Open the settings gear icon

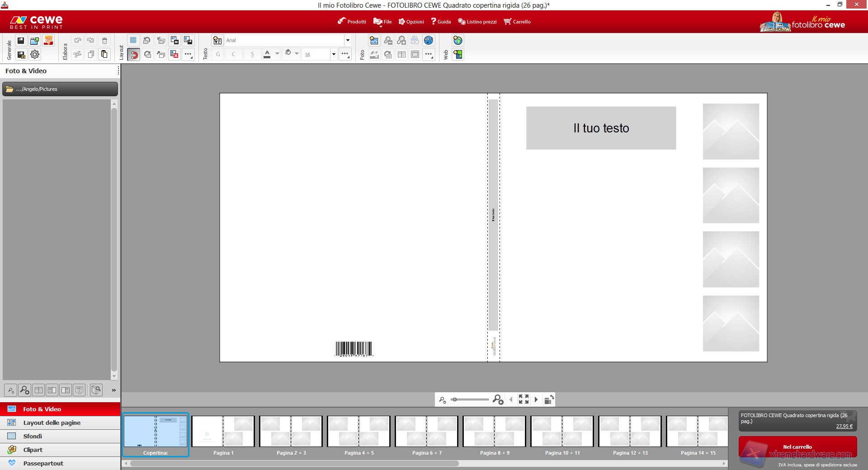click(x=35, y=55)
